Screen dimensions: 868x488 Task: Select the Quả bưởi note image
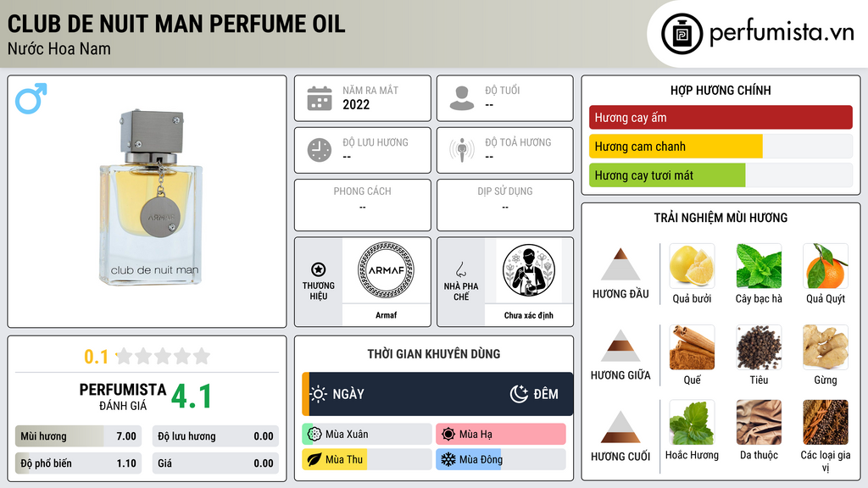[x=692, y=266]
